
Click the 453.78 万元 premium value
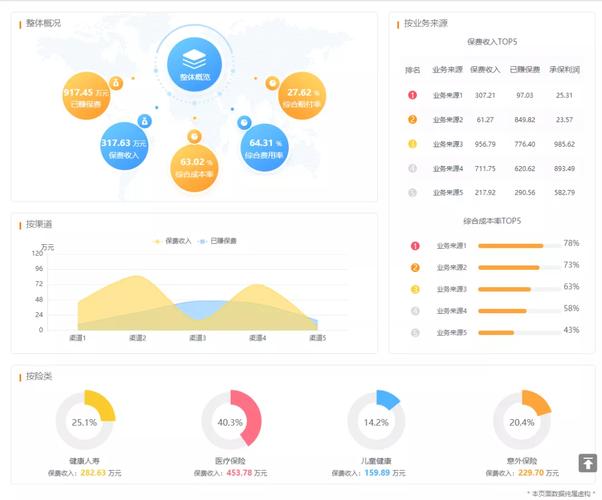(246, 473)
